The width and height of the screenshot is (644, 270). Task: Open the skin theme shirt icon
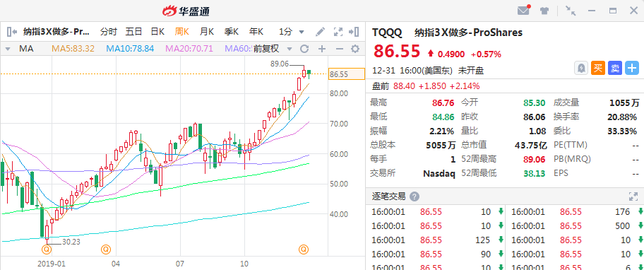tap(544, 11)
